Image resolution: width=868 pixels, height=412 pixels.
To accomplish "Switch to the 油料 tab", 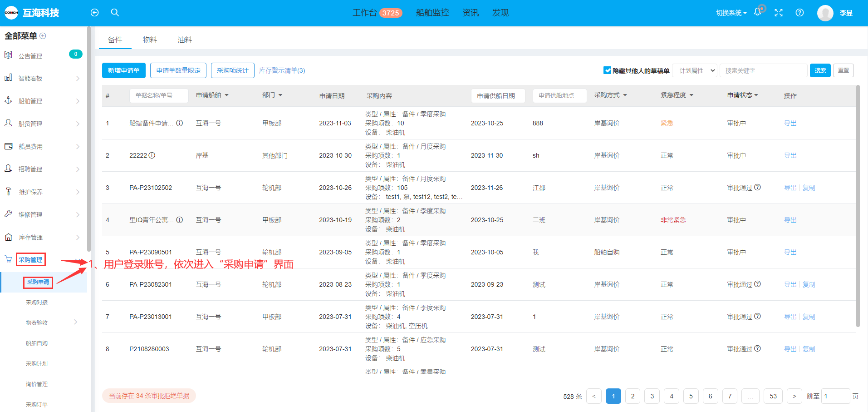I will (x=185, y=40).
